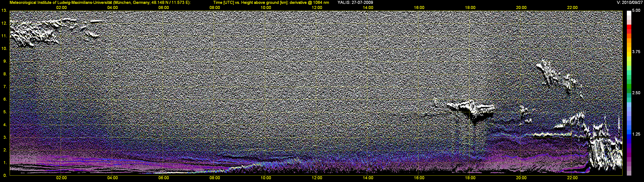Click the 7. km height axis label

pos(5,87)
